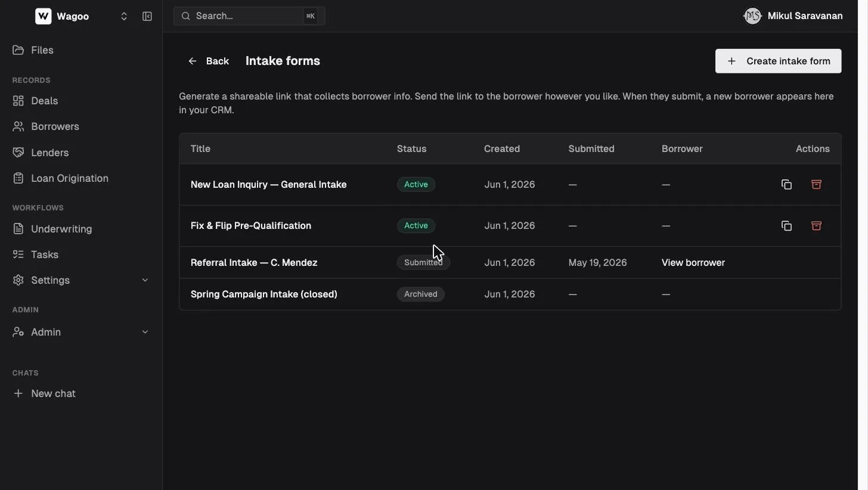Click the Deals grid icon

(x=18, y=101)
